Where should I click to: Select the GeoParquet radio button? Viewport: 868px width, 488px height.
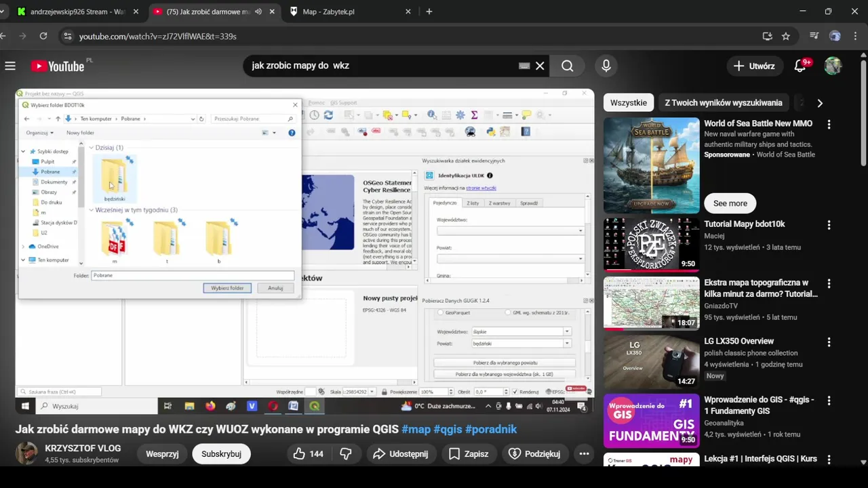point(440,312)
